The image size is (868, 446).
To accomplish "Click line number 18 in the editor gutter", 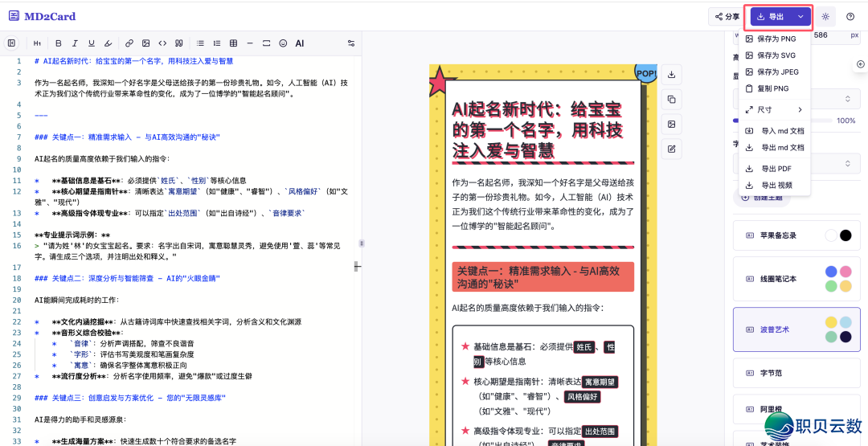I will (17, 278).
